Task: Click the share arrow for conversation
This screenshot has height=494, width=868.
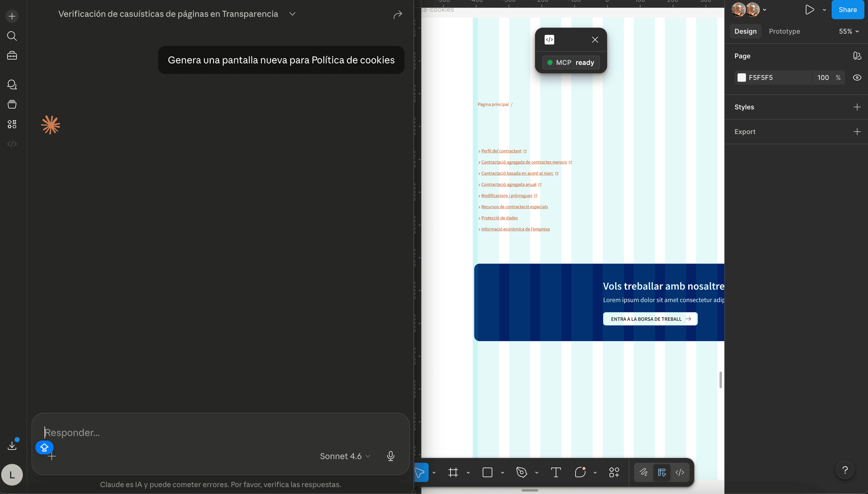Action: click(397, 15)
